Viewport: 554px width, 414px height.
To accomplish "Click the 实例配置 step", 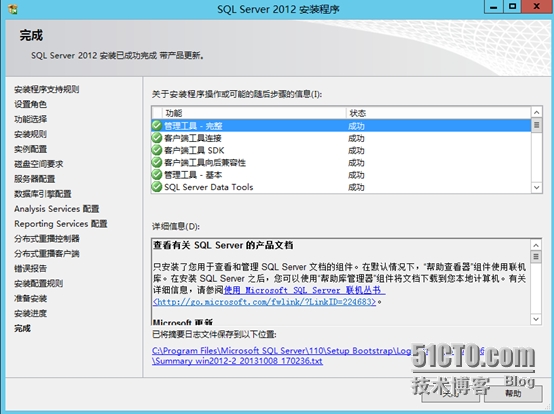I will tap(30, 149).
